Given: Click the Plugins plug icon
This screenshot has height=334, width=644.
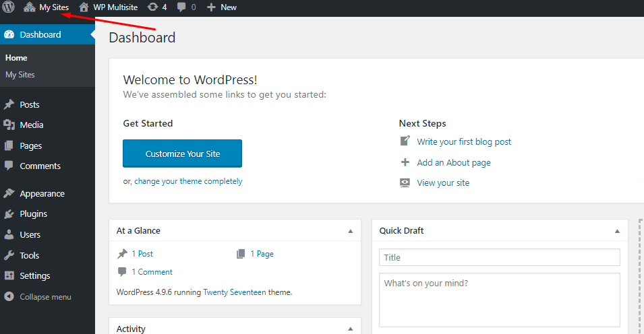Looking at the screenshot, I should click(9, 214).
